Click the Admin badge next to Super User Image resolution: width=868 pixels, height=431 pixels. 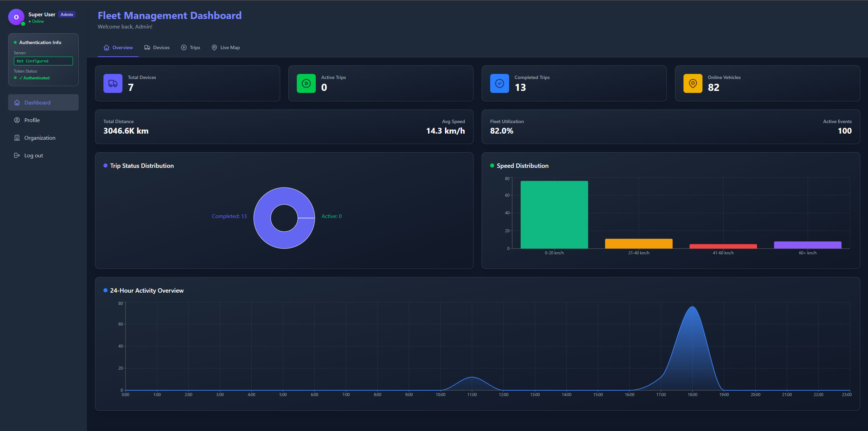(66, 14)
